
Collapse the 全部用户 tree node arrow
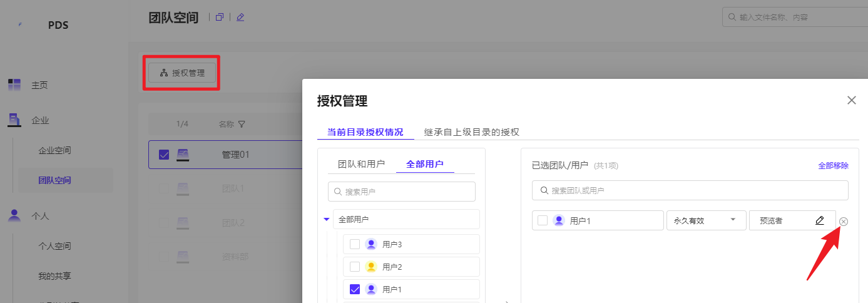(x=326, y=219)
